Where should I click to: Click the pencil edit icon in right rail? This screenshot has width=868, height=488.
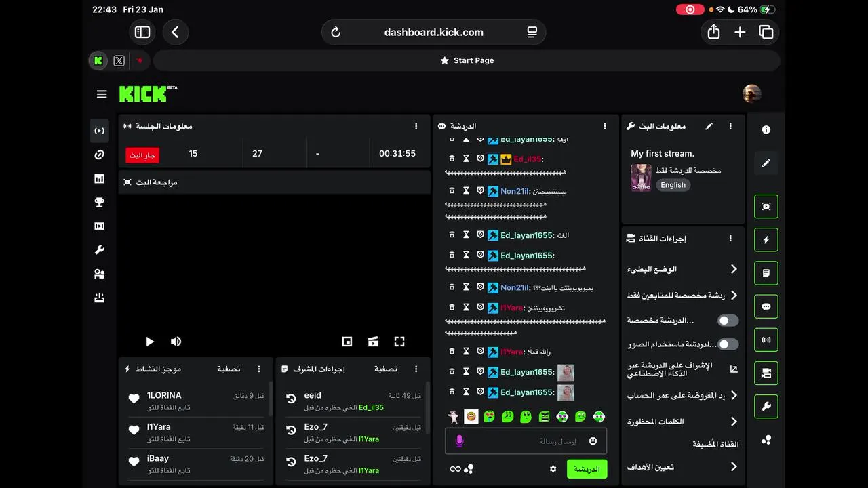point(766,163)
